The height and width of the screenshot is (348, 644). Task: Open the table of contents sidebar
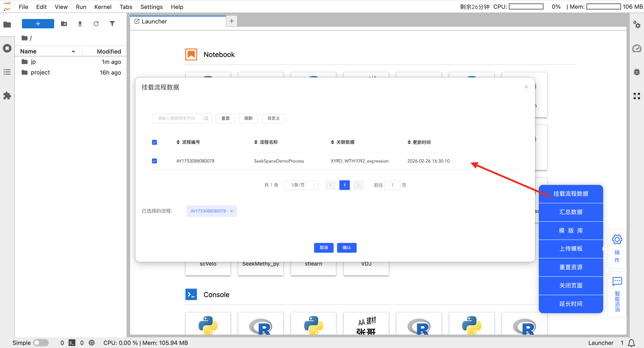pyautogui.click(x=7, y=72)
